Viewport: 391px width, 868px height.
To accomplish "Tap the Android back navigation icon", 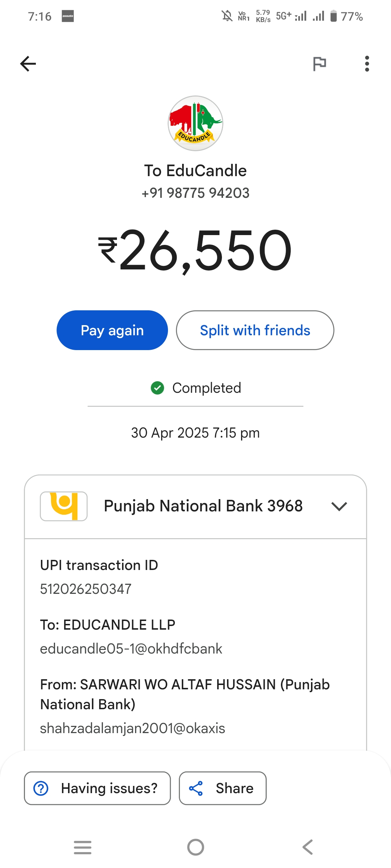I will [308, 847].
